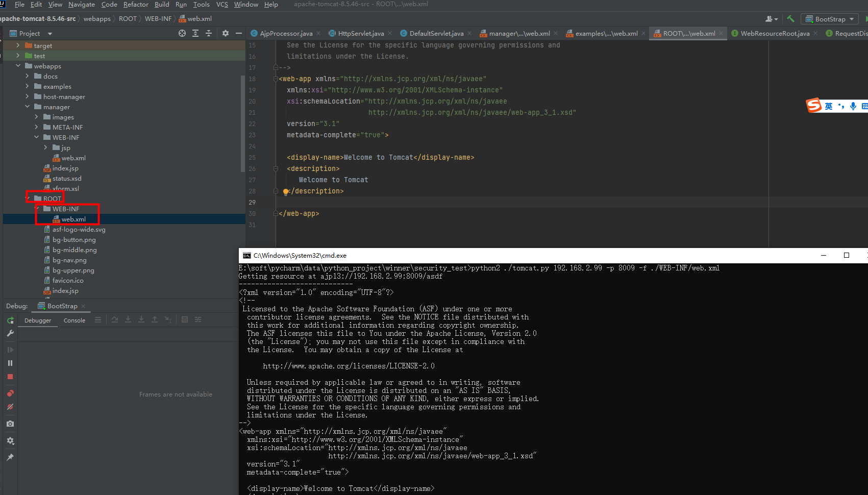Image resolution: width=868 pixels, height=495 pixels.
Task: Open the Project view dropdown arrow
Action: pos(50,34)
